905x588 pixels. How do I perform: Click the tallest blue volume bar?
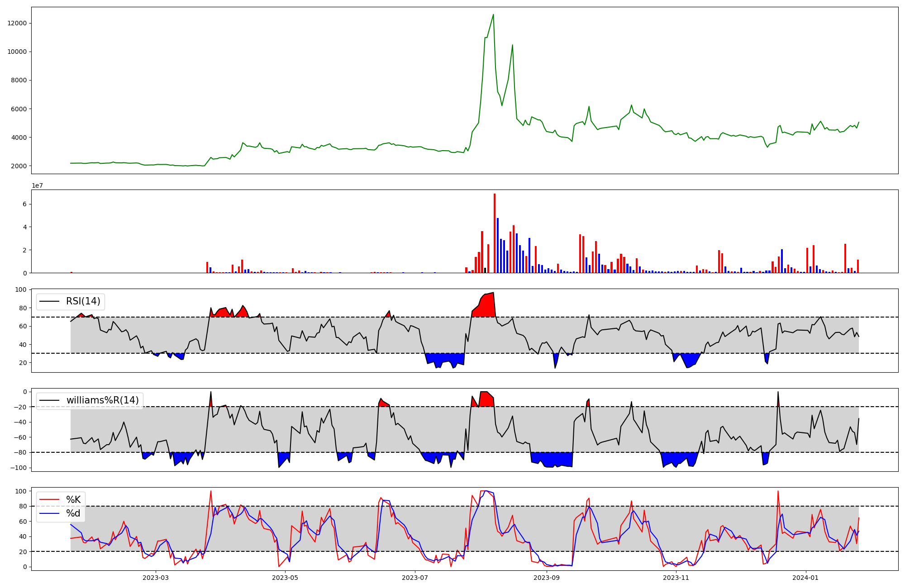pyautogui.click(x=498, y=245)
